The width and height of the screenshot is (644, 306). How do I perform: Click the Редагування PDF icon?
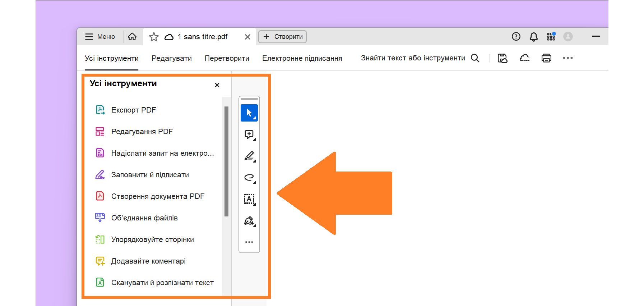(100, 132)
